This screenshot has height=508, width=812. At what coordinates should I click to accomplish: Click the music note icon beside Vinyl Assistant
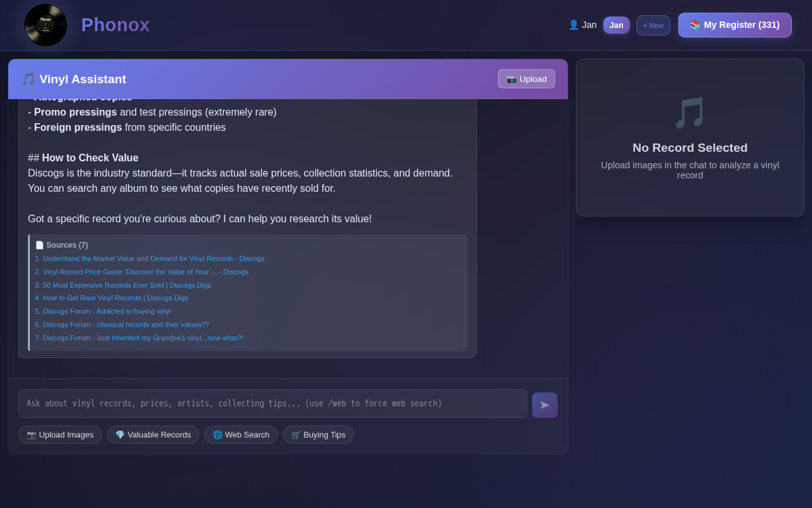click(29, 79)
